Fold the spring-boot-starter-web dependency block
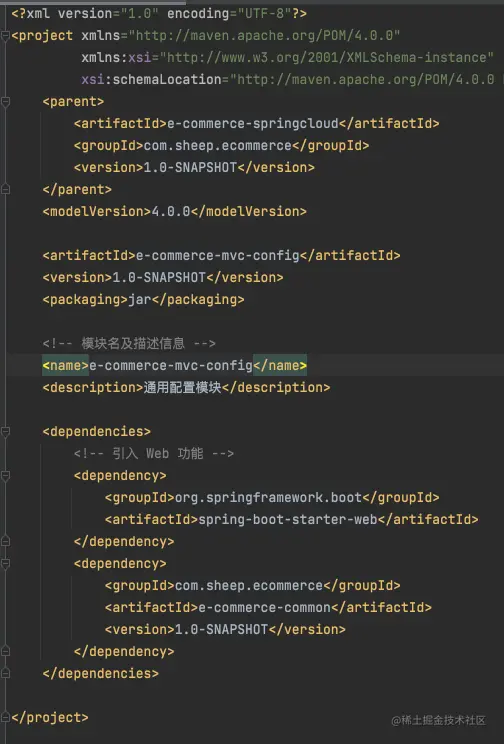 tap(5, 475)
